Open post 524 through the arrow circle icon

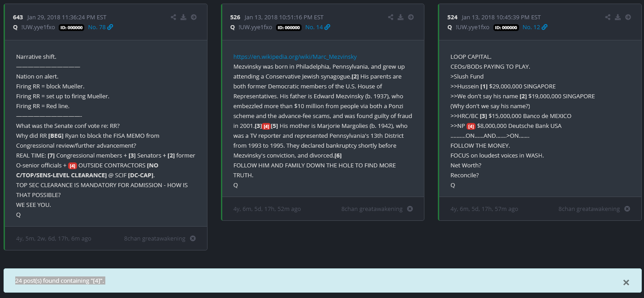[x=628, y=18]
